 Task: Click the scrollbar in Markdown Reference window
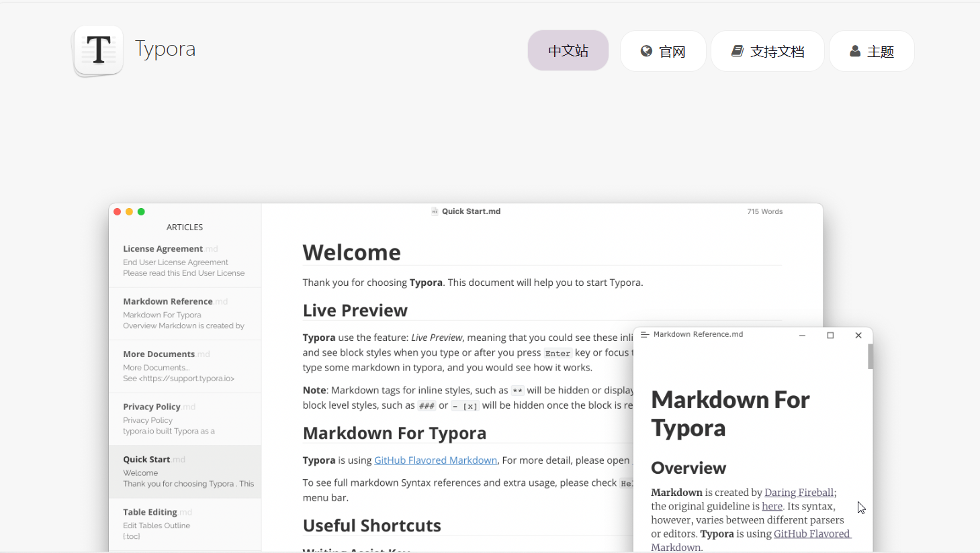871,356
